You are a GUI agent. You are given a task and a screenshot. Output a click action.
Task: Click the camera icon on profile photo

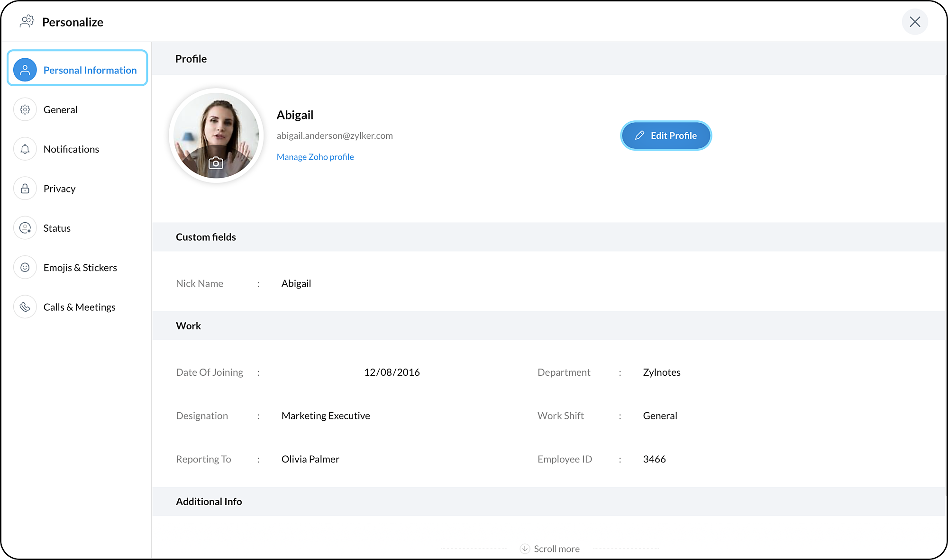216,163
